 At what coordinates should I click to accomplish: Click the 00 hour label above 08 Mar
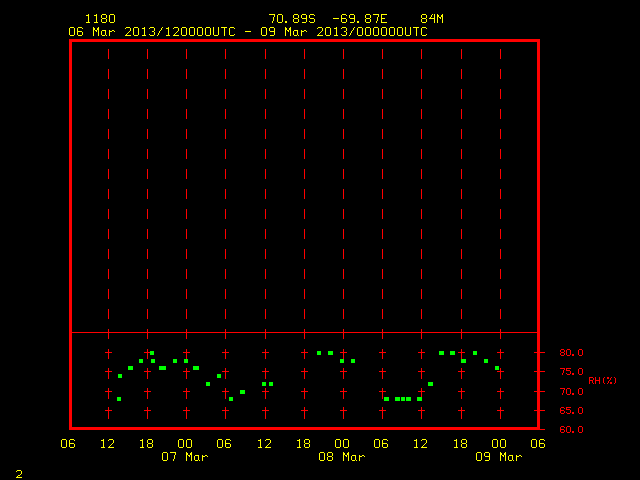(342, 444)
